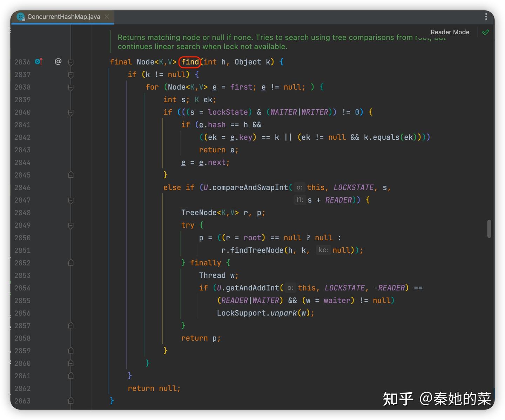Click the folding end marker at line 2845
Screen dimensions: 505x420
(x=71, y=175)
